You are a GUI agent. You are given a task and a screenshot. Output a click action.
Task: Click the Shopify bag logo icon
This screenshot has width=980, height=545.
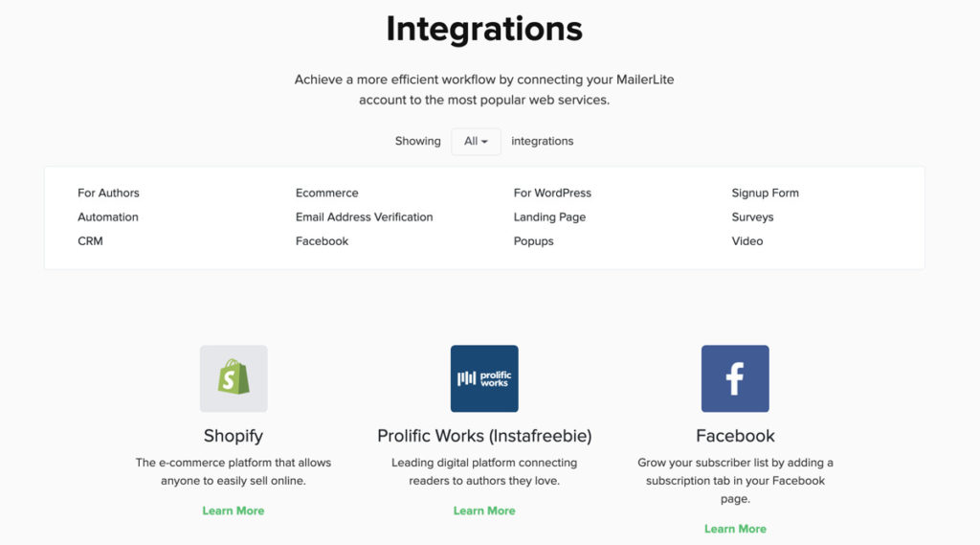point(234,378)
